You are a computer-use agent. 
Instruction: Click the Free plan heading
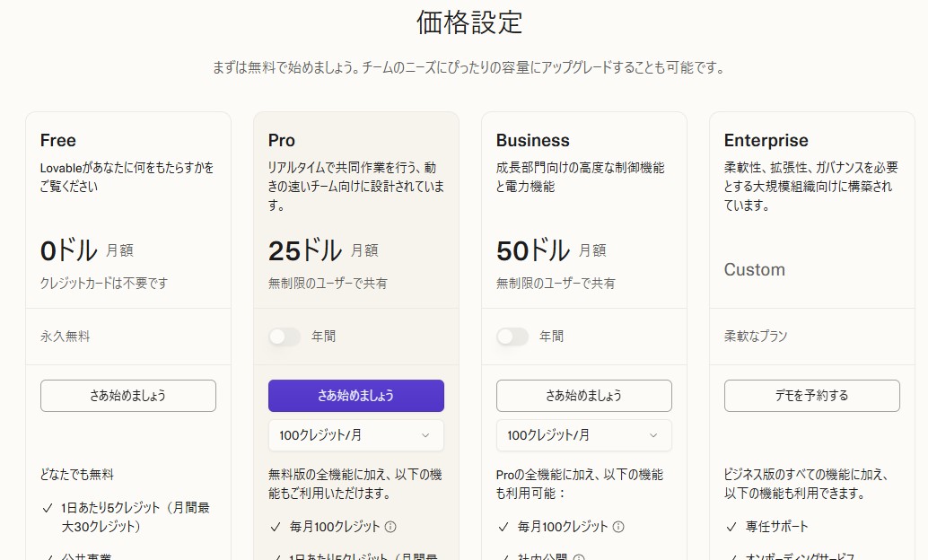click(58, 141)
